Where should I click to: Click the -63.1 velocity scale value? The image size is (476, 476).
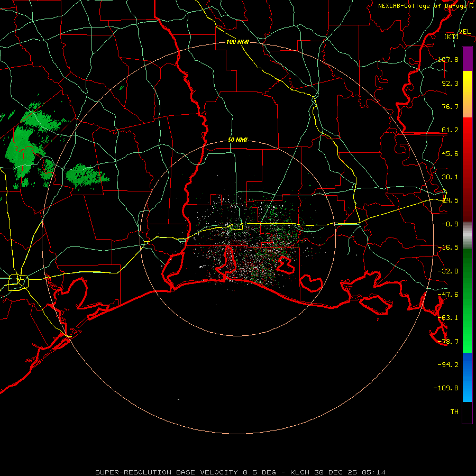click(448, 318)
